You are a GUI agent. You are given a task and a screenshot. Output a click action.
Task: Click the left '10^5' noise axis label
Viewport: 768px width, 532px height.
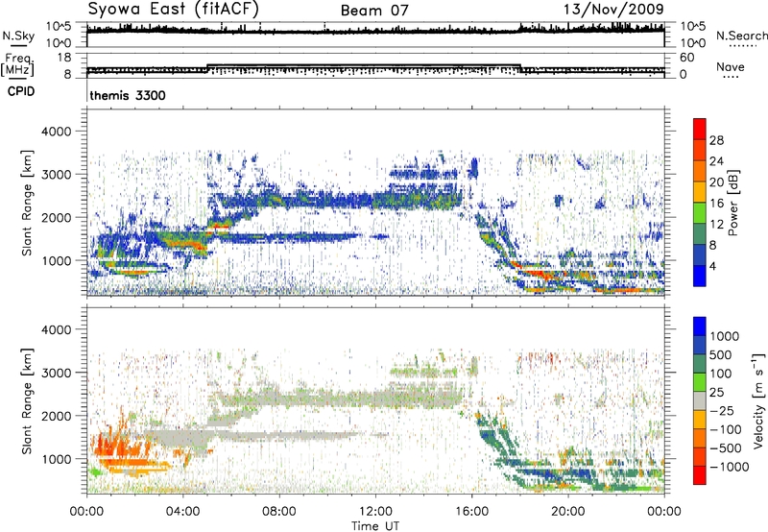tap(59, 26)
